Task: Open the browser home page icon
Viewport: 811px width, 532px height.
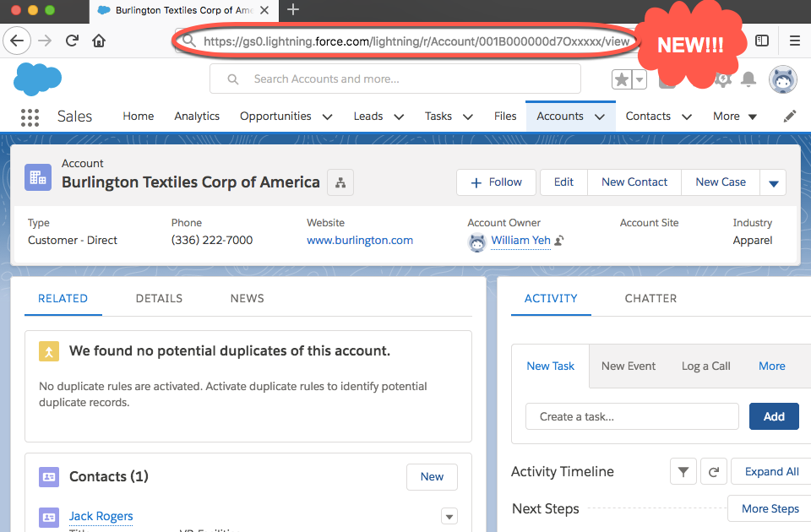Action: (99, 41)
